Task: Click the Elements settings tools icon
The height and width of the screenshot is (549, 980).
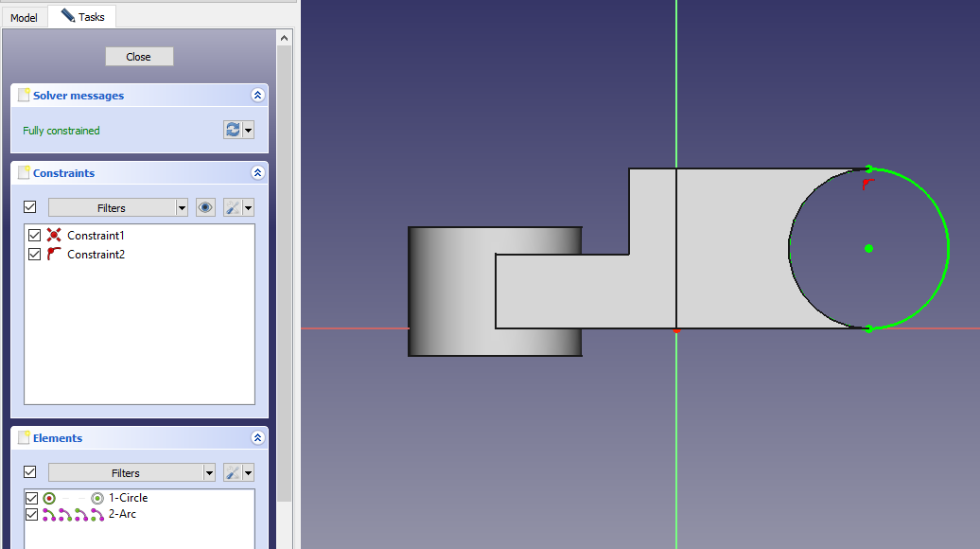Action: pos(232,472)
